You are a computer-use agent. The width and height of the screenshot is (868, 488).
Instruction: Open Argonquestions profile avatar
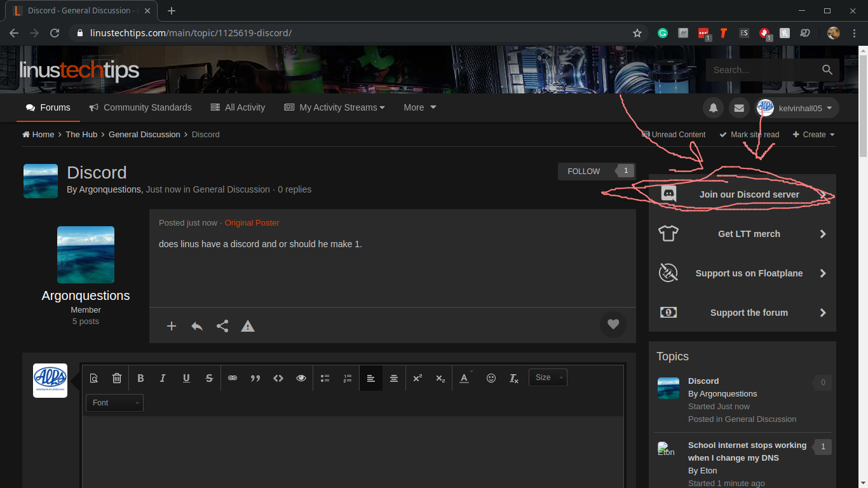click(x=86, y=255)
